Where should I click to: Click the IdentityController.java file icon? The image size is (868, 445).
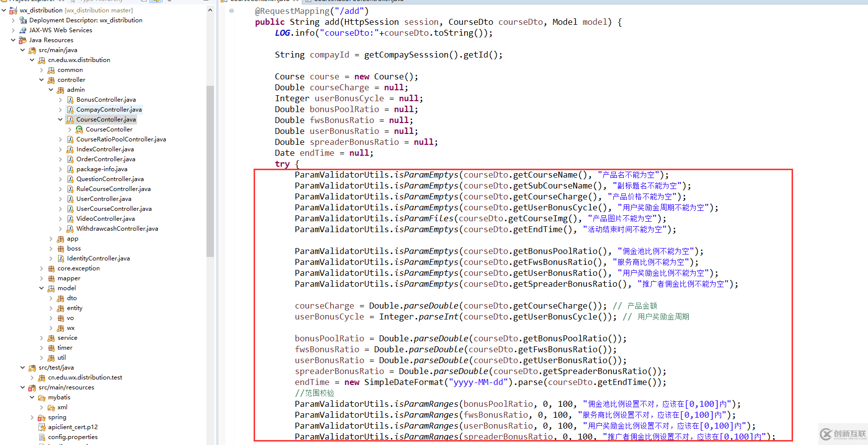61,258
